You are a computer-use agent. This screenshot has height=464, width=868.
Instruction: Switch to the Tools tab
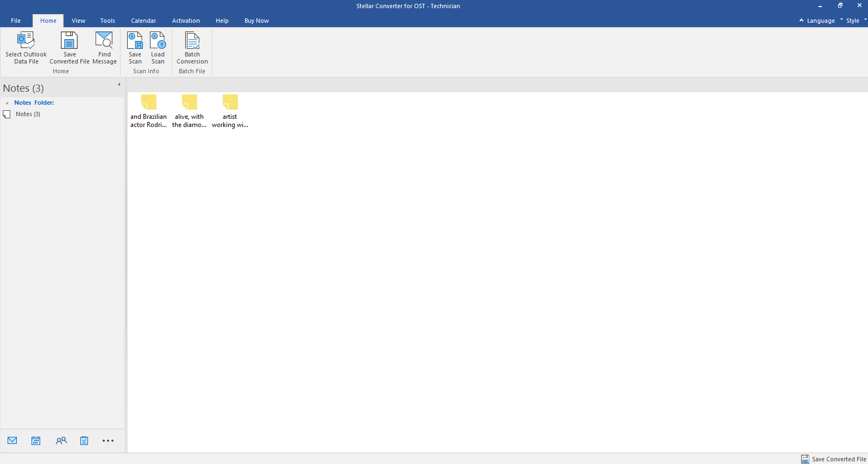pyautogui.click(x=108, y=21)
